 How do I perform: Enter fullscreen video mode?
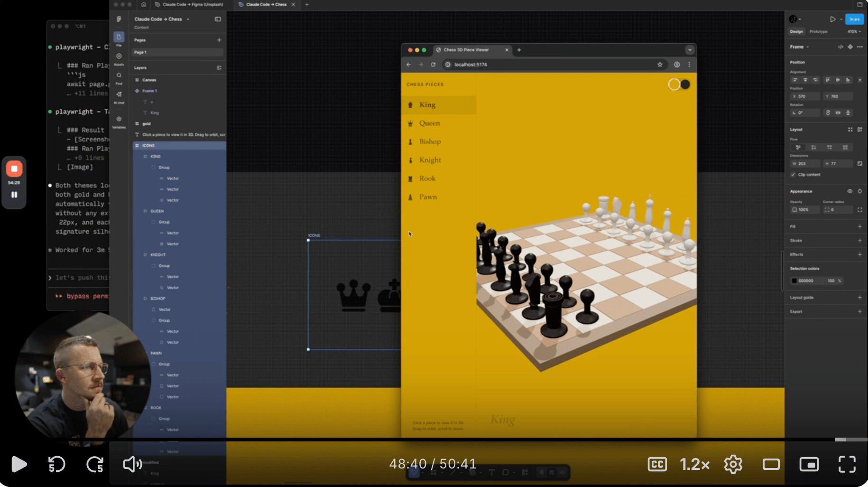point(847,464)
